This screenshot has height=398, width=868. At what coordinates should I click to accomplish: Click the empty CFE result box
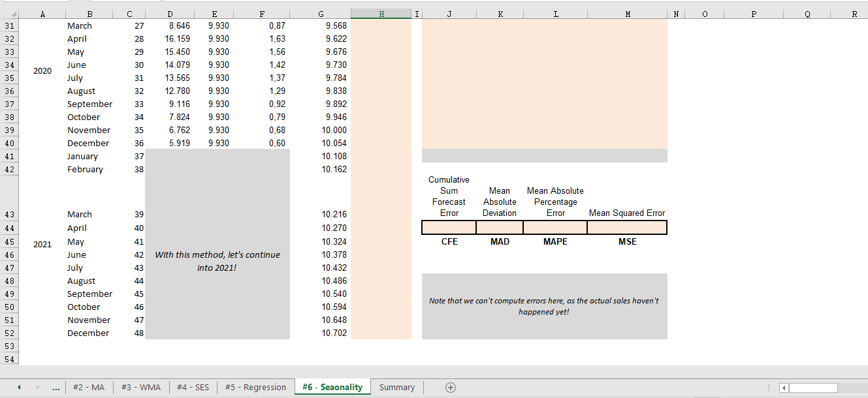click(x=449, y=227)
